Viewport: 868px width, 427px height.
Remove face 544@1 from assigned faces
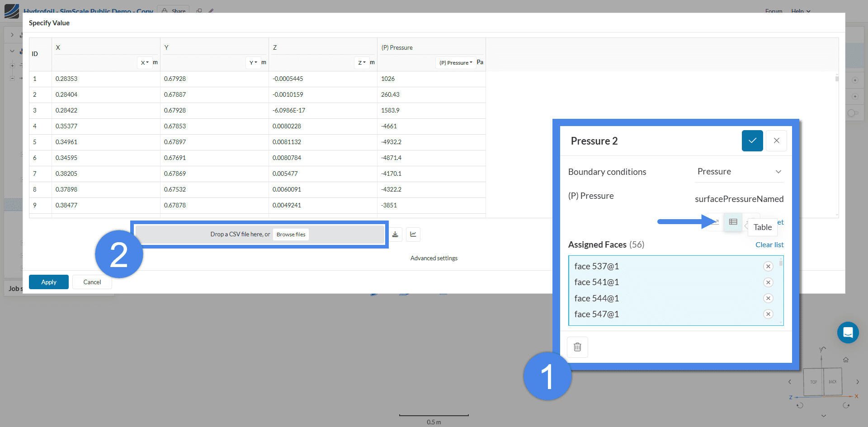(x=768, y=298)
